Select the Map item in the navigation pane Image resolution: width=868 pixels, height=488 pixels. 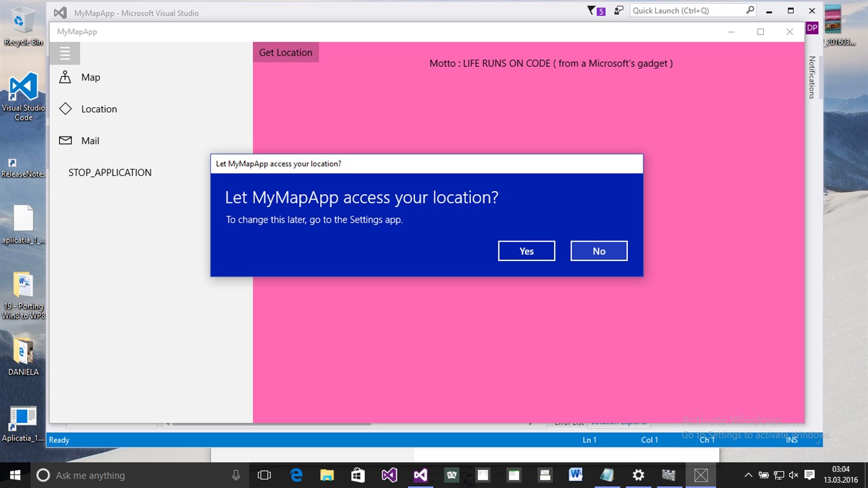[90, 77]
